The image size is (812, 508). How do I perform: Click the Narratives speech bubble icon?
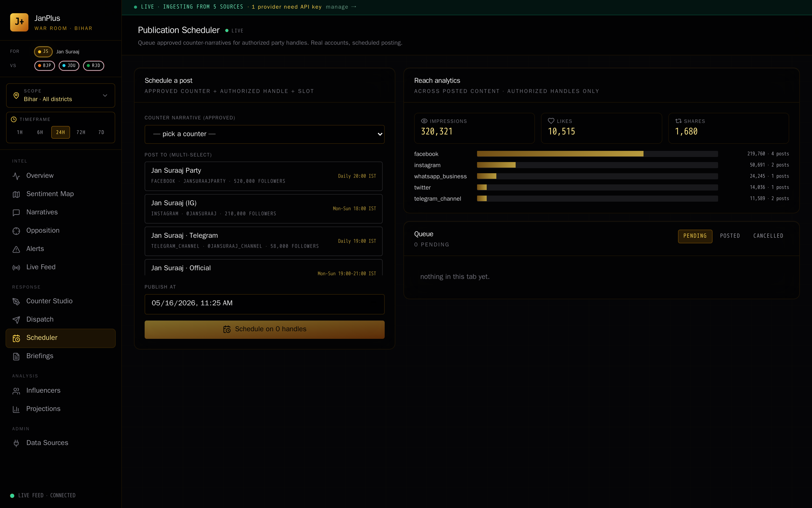(16, 213)
